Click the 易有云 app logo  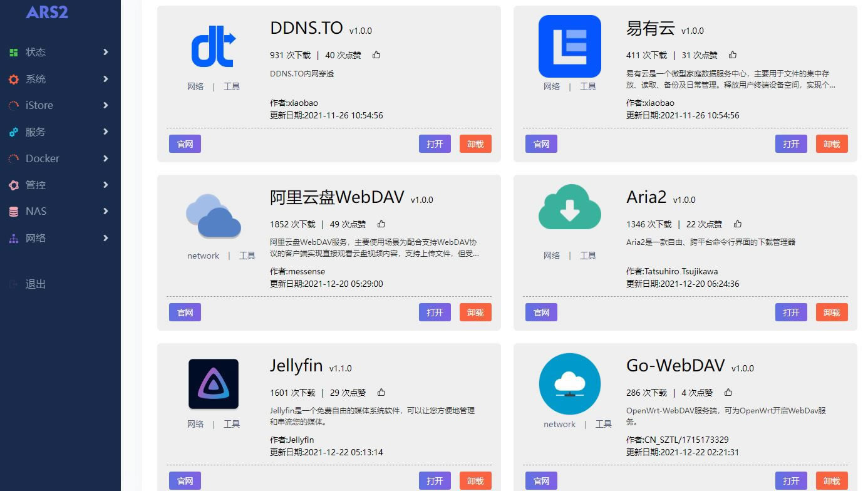click(x=570, y=46)
